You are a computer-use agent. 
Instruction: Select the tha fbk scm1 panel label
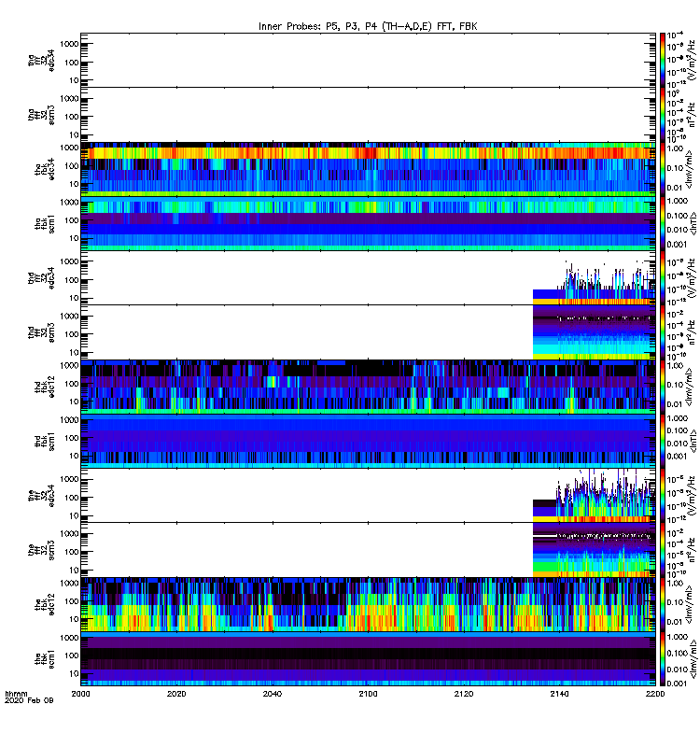pyautogui.click(x=45, y=224)
